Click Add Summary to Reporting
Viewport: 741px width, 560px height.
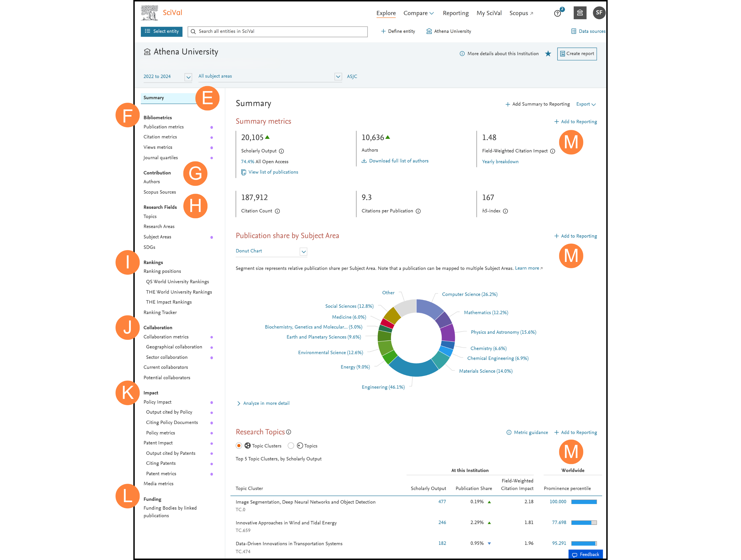538,104
